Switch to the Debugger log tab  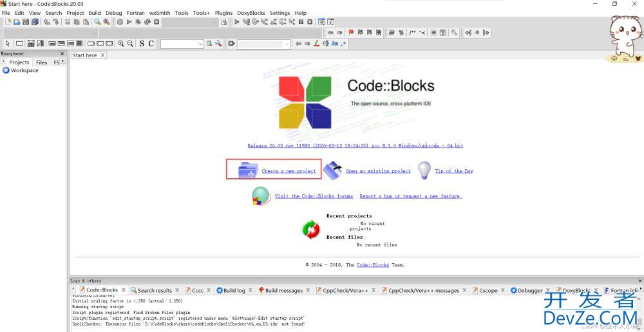pyautogui.click(x=530, y=290)
